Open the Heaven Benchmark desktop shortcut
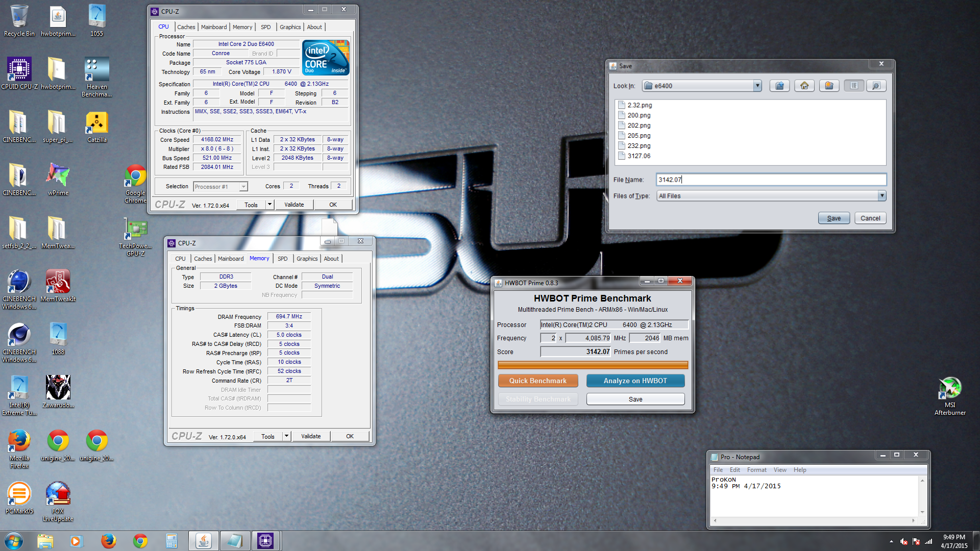 pyautogui.click(x=96, y=77)
